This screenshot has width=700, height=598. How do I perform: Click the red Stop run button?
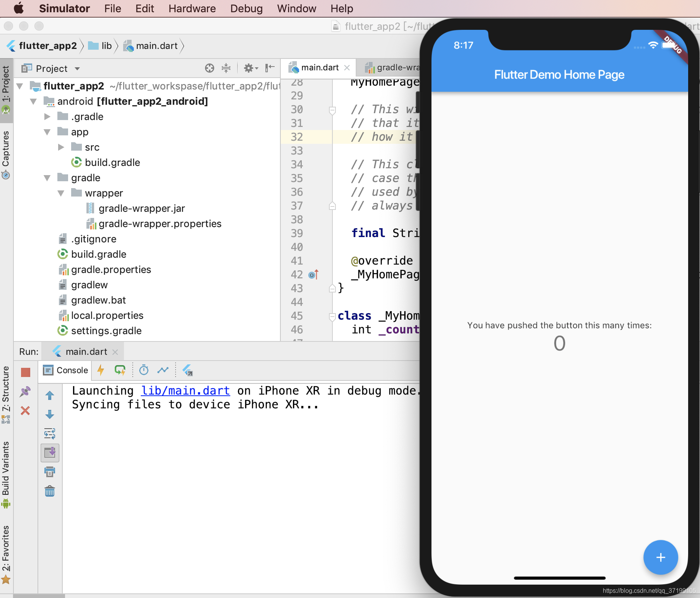[26, 372]
